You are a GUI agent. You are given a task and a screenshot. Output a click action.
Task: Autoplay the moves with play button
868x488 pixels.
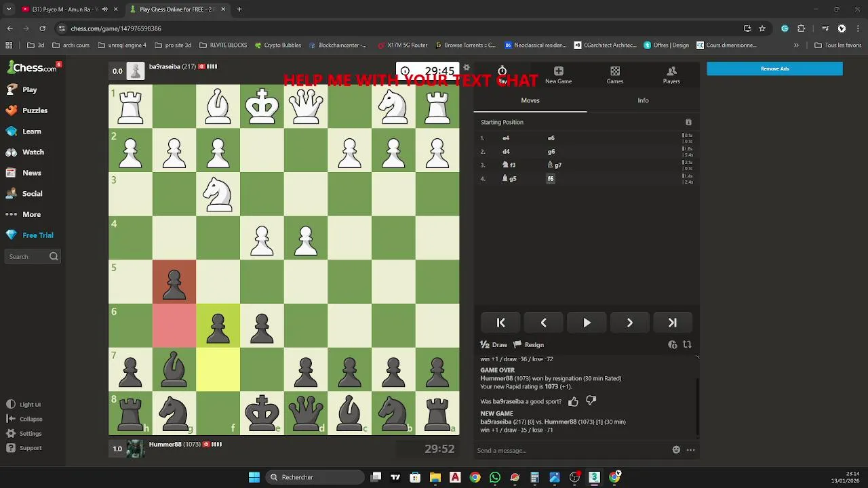(x=587, y=323)
